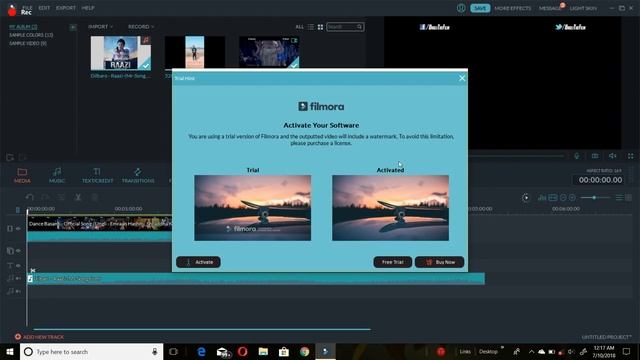This screenshot has width=640, height=360.
Task: Toggle video track visibility eye
Action: (18, 229)
